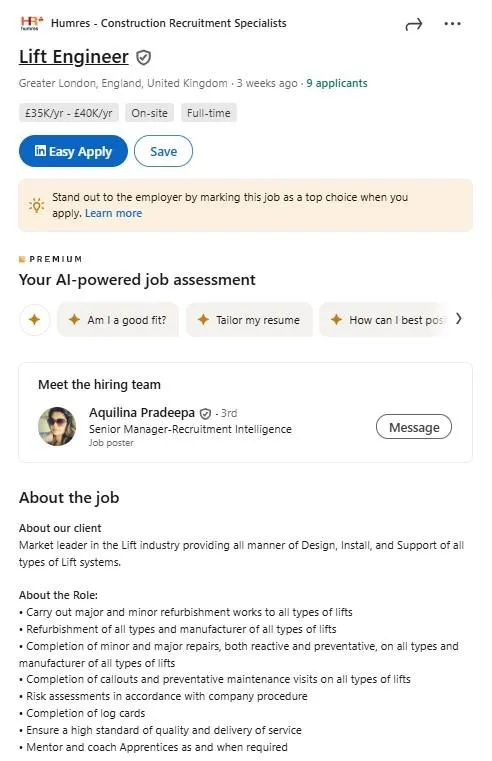Click the lightbulb tip icon

[36, 205]
